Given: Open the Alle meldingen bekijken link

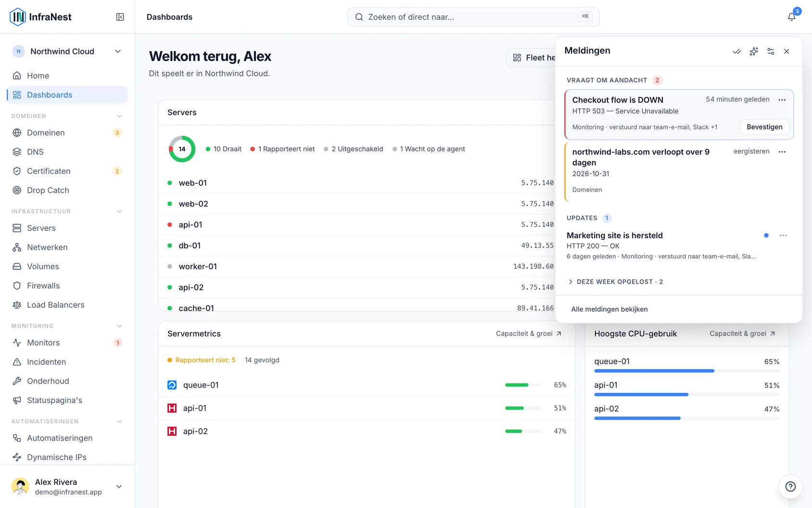Looking at the screenshot, I should tap(609, 309).
